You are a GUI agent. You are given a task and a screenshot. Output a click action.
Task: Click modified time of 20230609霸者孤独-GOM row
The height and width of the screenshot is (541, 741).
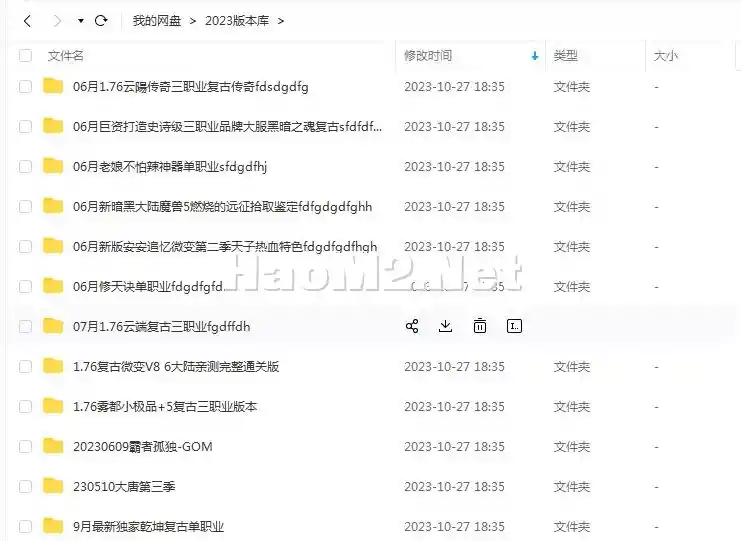(x=454, y=447)
